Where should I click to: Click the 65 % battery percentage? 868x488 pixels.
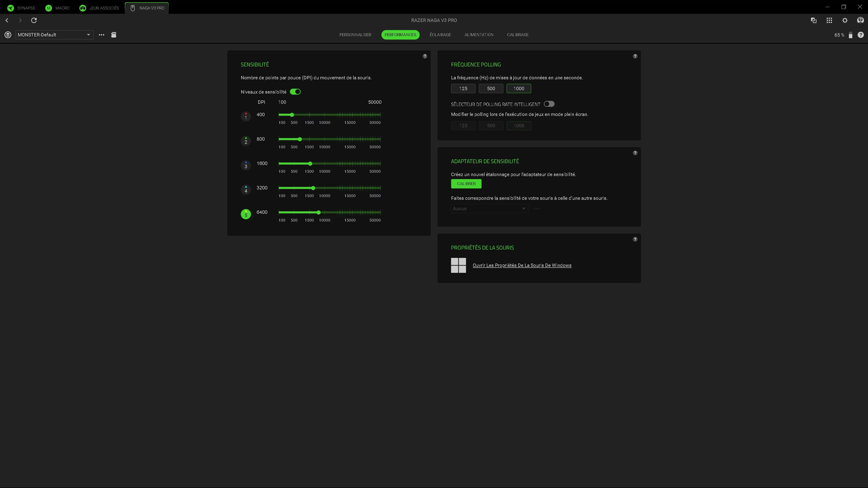(839, 35)
